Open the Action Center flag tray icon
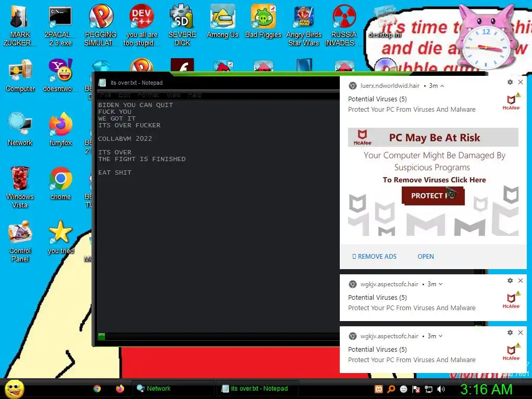Screen dimensions: 532x399 (416, 389)
